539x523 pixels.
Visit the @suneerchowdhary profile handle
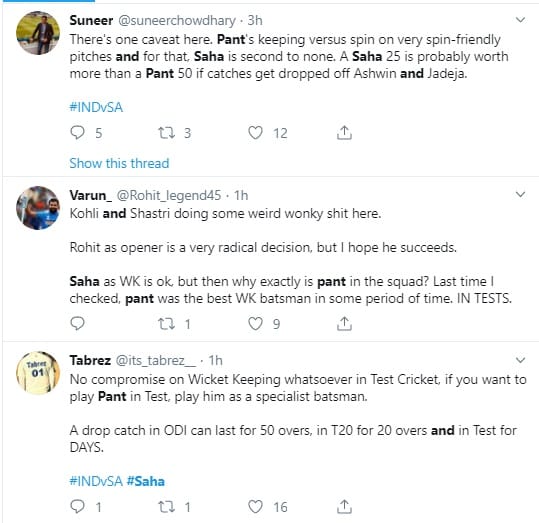click(177, 21)
